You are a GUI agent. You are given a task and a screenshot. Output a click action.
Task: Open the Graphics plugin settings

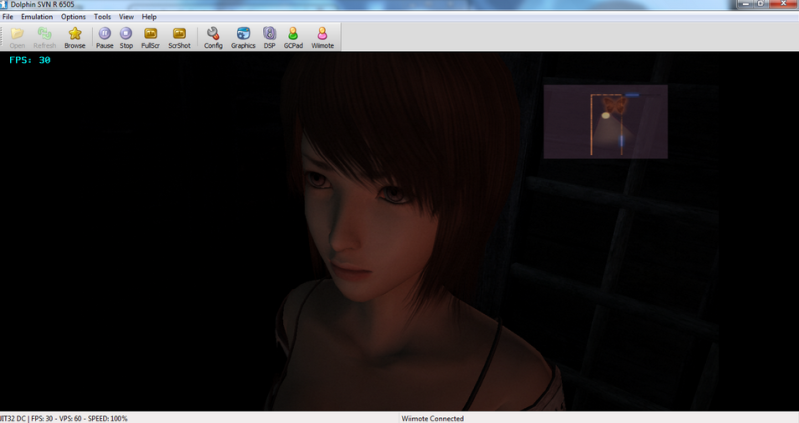pos(243,38)
